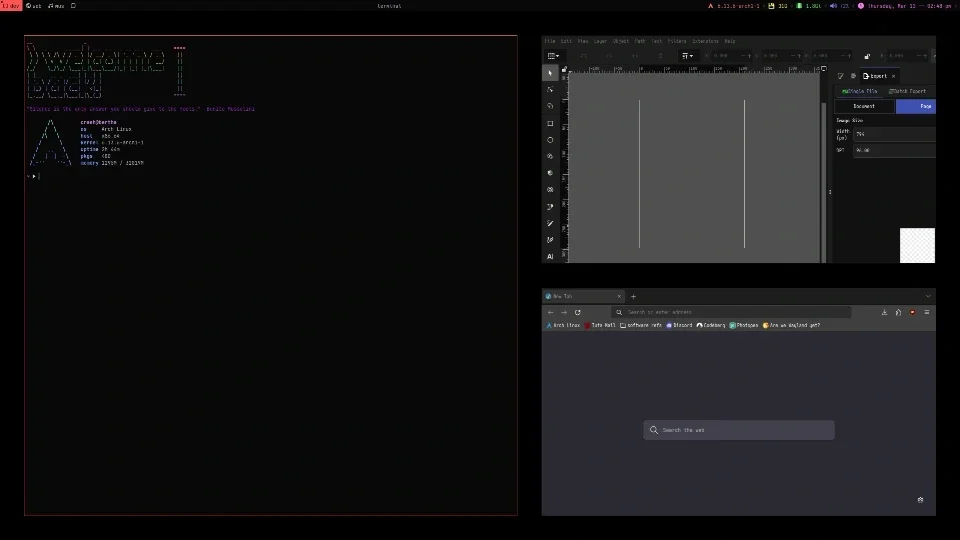Click the new tab plus button
This screenshot has height=540, width=960.
click(x=633, y=296)
